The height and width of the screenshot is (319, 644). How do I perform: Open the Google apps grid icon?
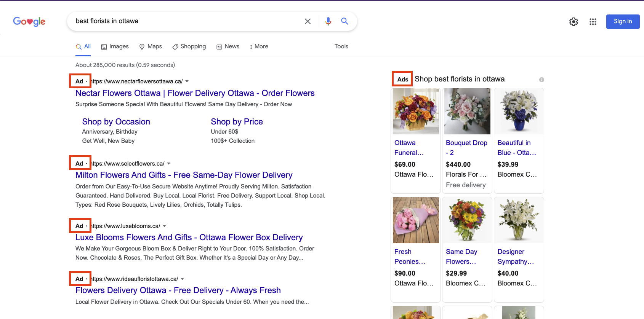click(x=593, y=22)
